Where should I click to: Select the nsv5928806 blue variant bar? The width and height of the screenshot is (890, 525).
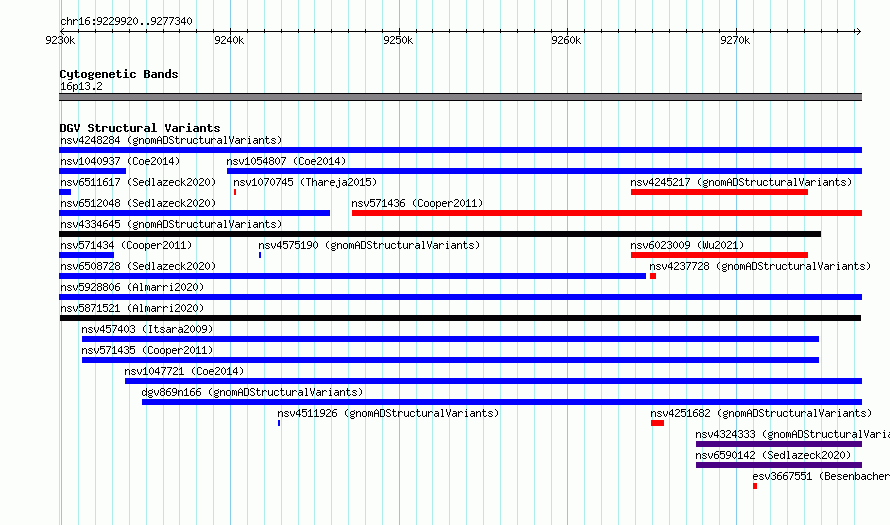pyautogui.click(x=460, y=297)
